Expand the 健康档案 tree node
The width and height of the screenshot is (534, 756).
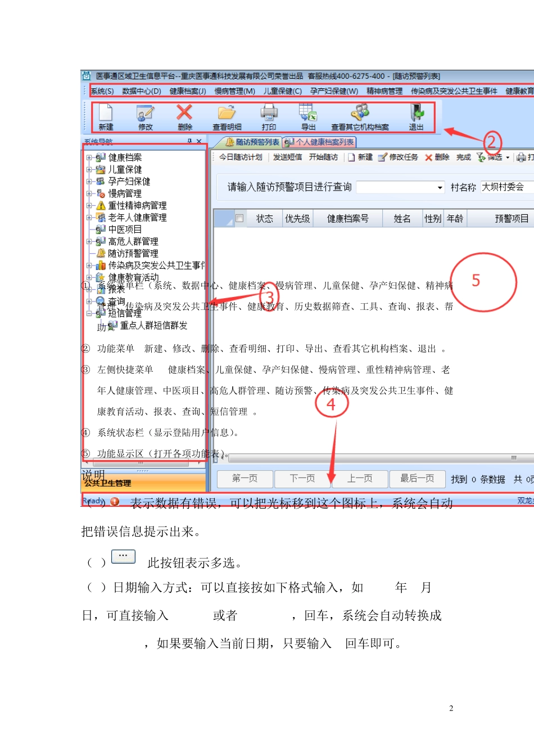pyautogui.click(x=89, y=157)
